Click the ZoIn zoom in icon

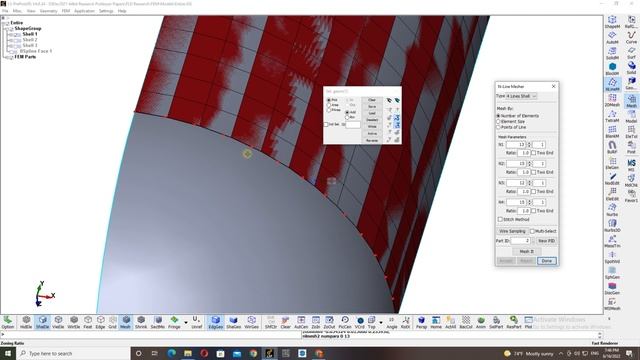[316, 322]
